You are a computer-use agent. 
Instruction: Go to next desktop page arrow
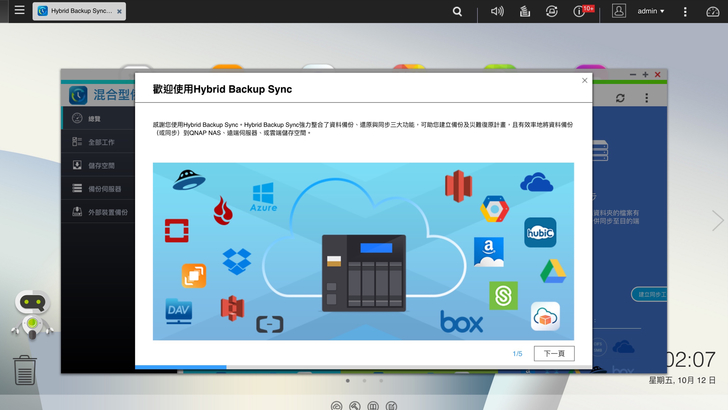point(717,220)
